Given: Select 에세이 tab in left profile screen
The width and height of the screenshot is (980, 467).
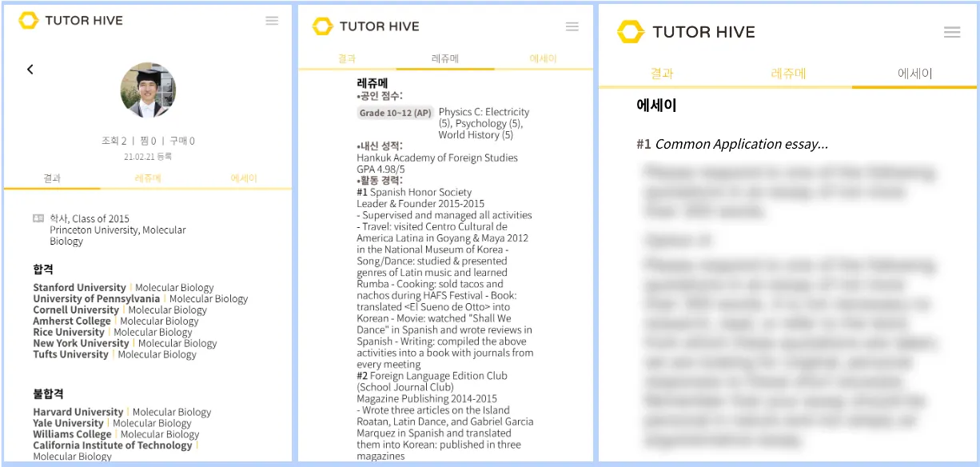Looking at the screenshot, I should pos(244,178).
